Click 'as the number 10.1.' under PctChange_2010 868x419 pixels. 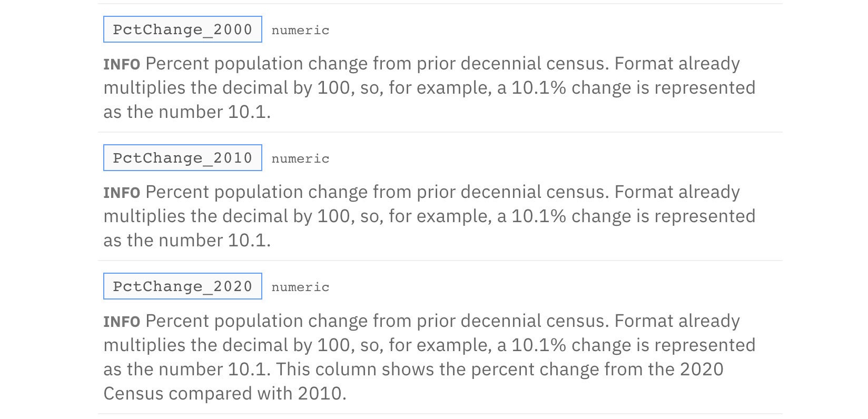pyautogui.click(x=187, y=241)
